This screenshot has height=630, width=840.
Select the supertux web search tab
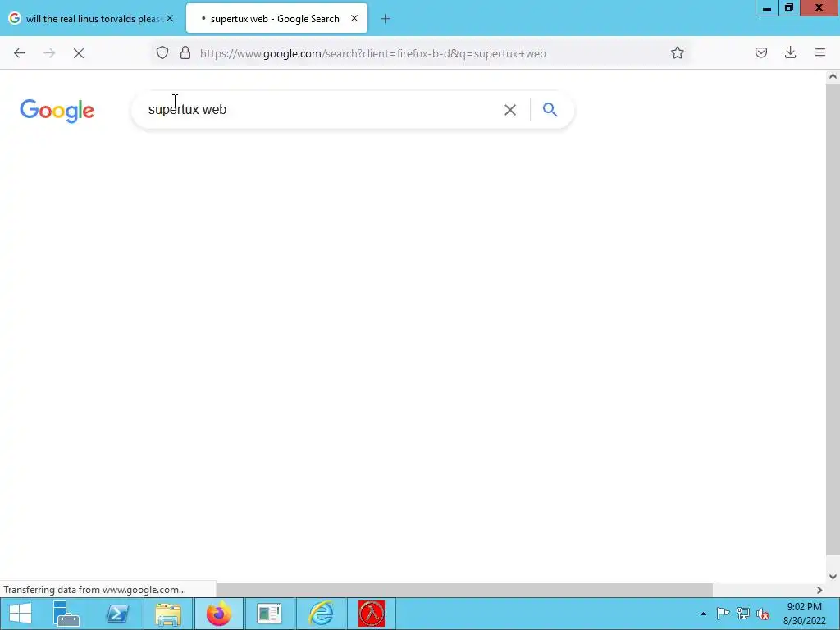(x=275, y=19)
